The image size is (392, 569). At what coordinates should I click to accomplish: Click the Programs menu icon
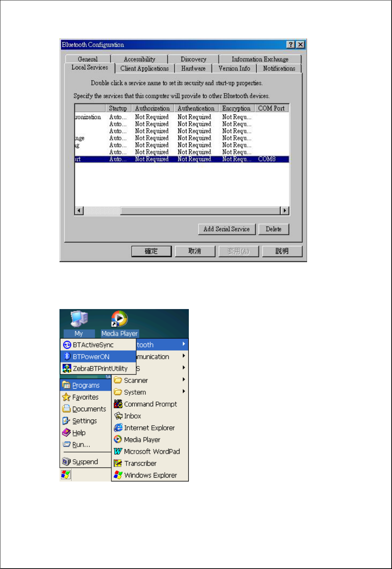[x=66, y=385]
